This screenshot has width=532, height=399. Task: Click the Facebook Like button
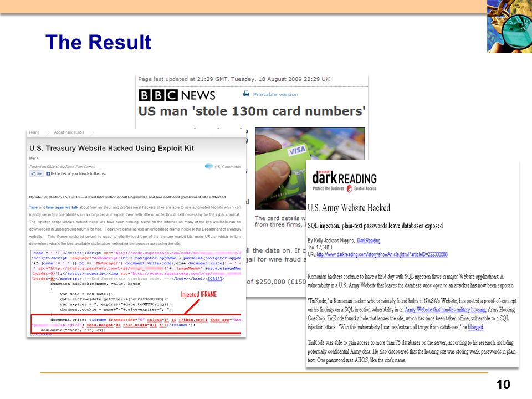pos(37,173)
